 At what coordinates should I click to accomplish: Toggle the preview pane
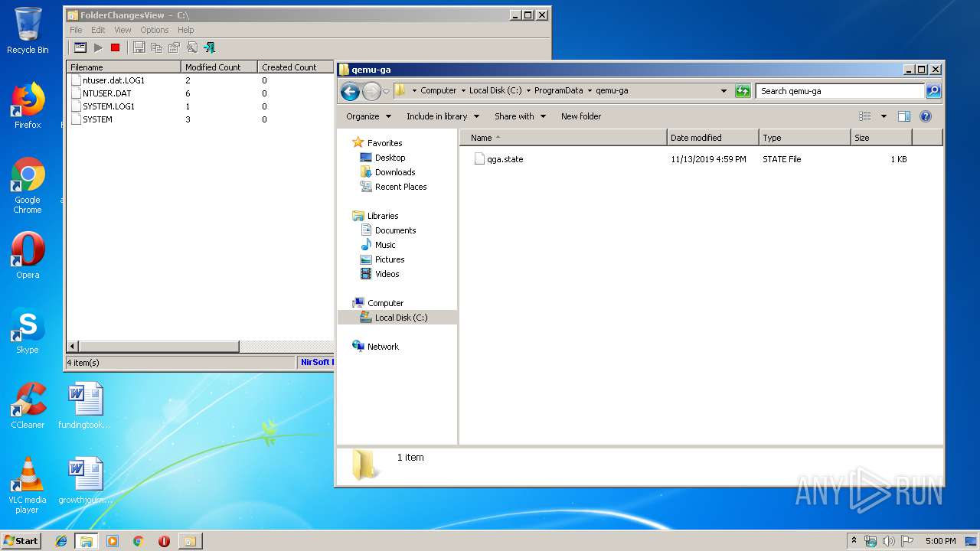pyautogui.click(x=903, y=116)
